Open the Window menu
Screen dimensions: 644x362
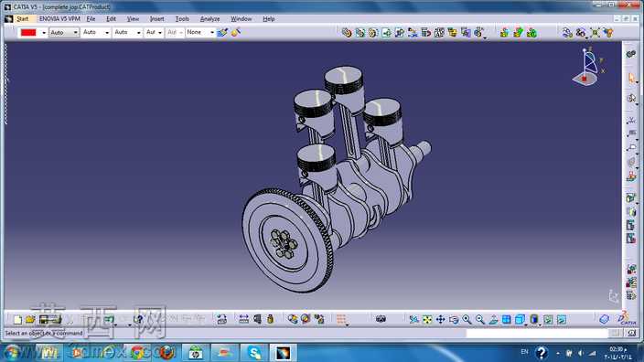241,19
